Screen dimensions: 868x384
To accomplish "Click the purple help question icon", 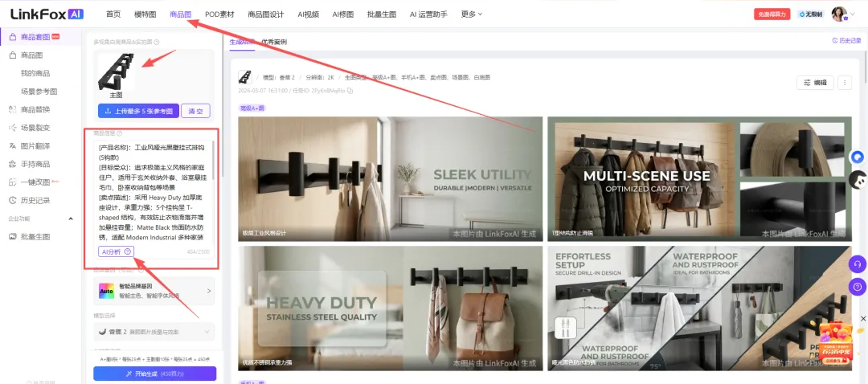I will [x=857, y=287].
